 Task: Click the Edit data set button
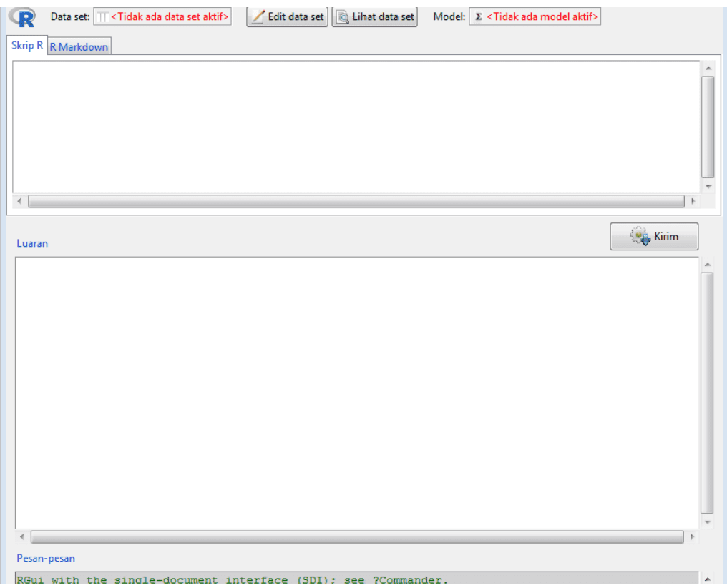click(287, 16)
